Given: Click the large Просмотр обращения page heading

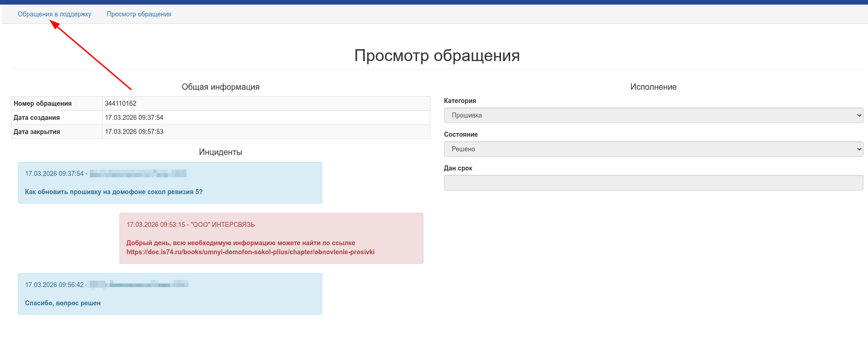Looking at the screenshot, I should (437, 56).
